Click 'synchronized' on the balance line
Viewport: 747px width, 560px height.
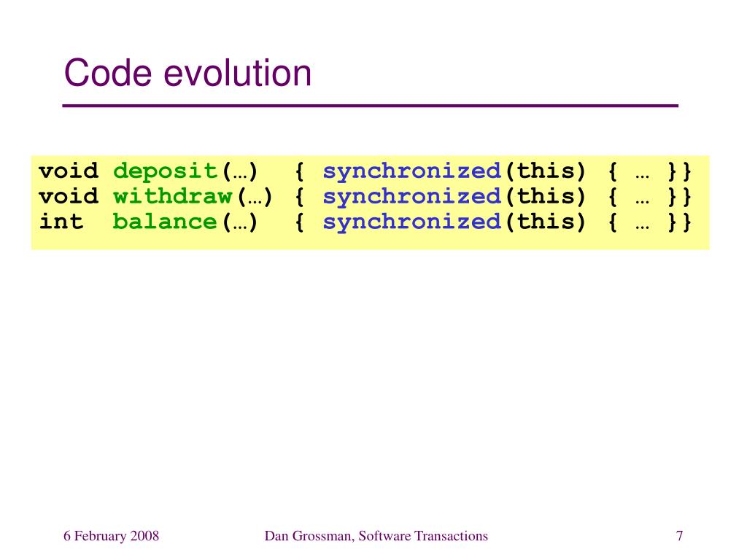tap(412, 222)
